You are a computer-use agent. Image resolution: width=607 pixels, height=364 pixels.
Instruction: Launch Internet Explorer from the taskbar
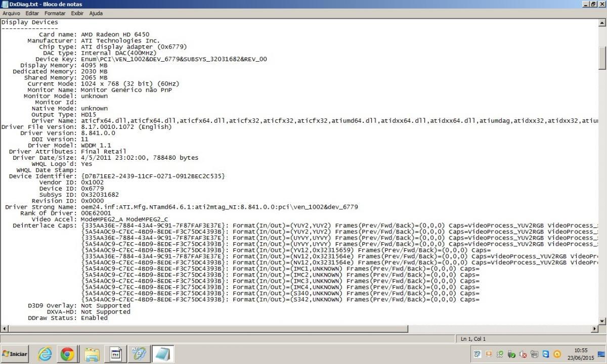(x=45, y=354)
